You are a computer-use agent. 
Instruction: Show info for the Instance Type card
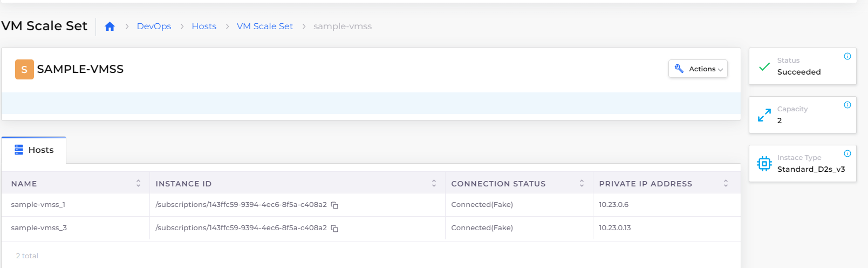(848, 153)
